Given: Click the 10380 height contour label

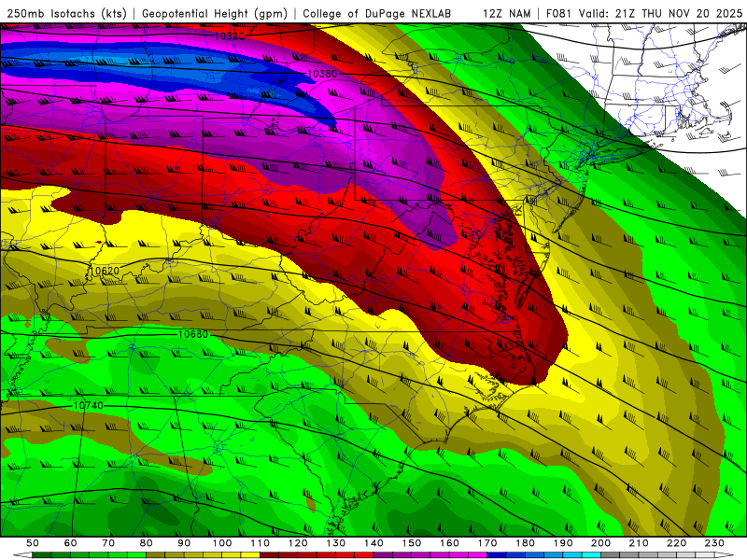Looking at the screenshot, I should click(x=322, y=74).
